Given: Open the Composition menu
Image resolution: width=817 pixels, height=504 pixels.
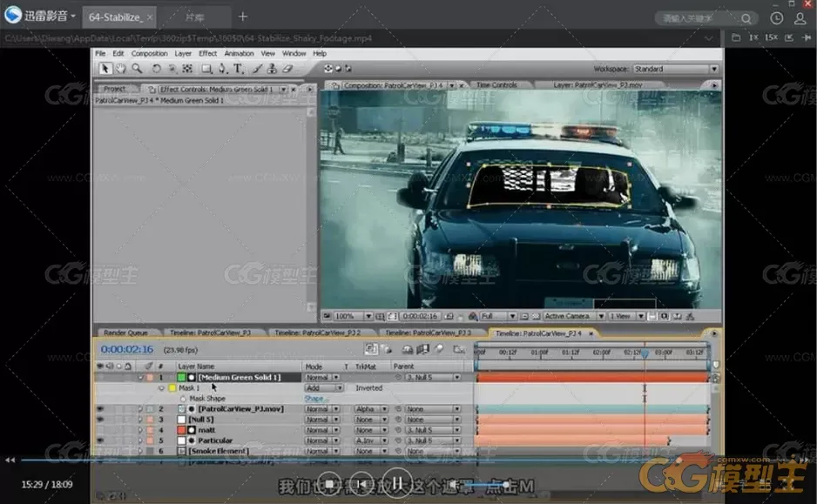Looking at the screenshot, I should [x=150, y=53].
